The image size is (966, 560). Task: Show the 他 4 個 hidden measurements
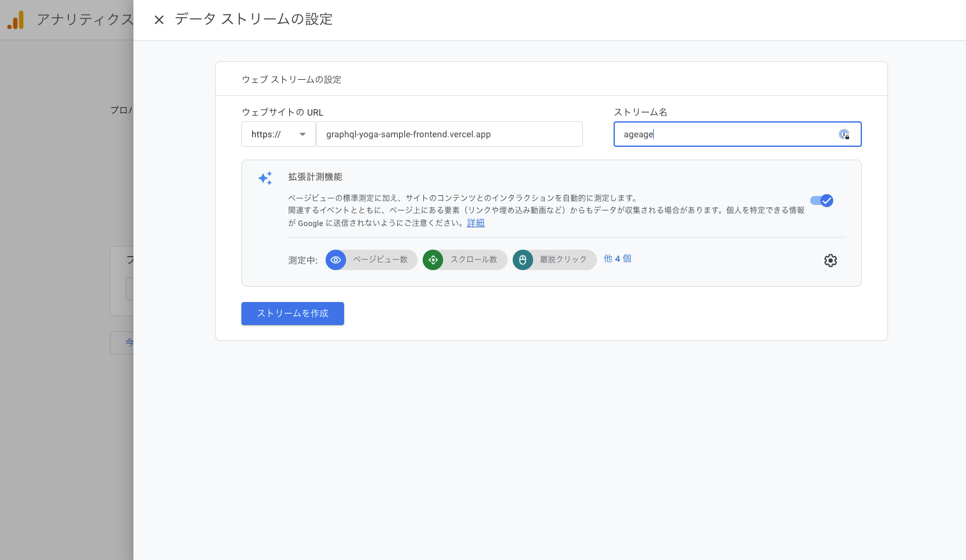click(617, 259)
